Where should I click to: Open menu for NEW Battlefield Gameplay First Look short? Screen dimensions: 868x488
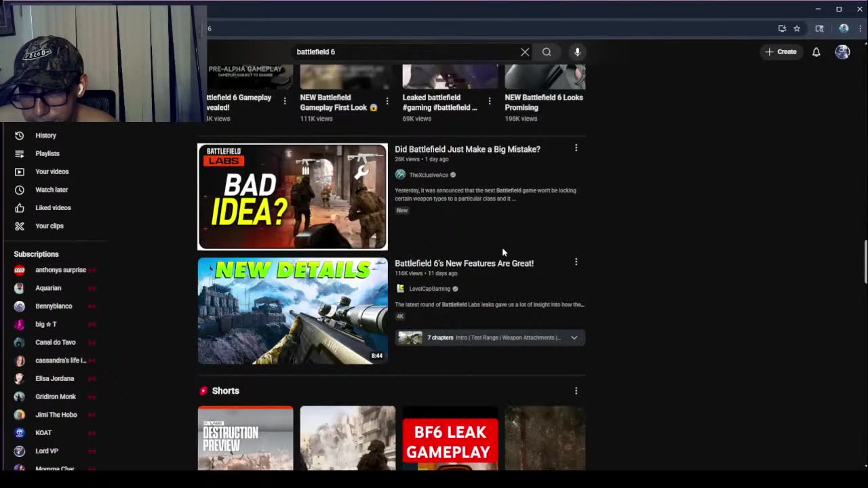pos(387,101)
